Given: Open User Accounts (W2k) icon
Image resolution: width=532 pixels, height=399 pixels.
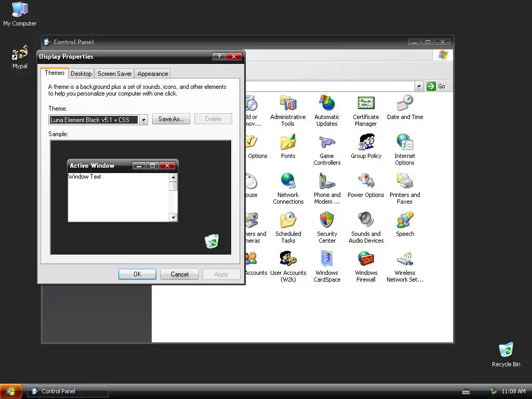Looking at the screenshot, I should tap(288, 267).
